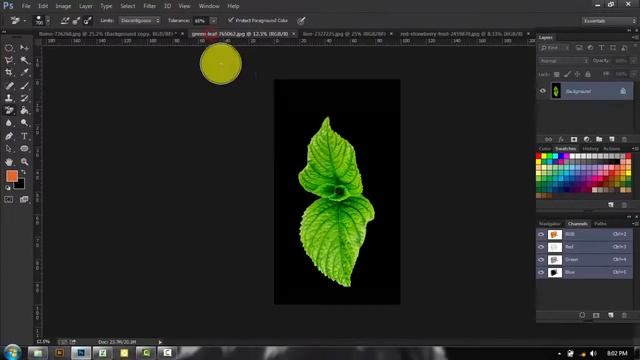Select the Polygonal Lasso tool
The height and width of the screenshot is (360, 640).
9,60
